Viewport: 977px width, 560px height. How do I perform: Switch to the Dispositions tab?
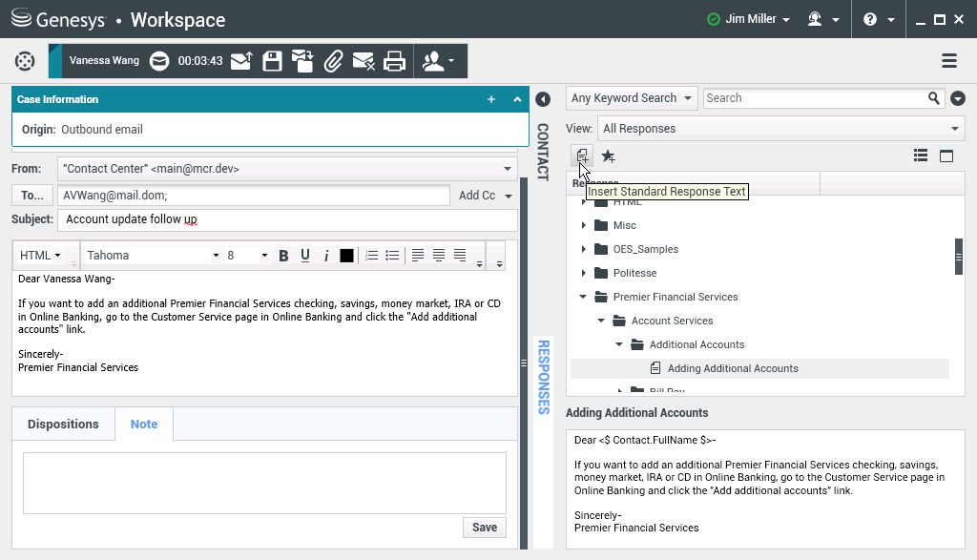click(x=63, y=425)
